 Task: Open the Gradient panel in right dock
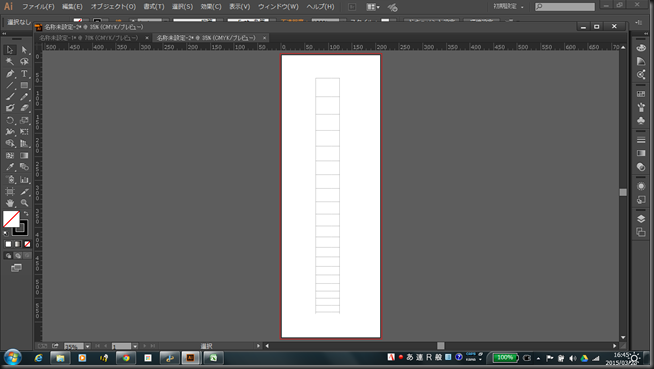point(641,153)
